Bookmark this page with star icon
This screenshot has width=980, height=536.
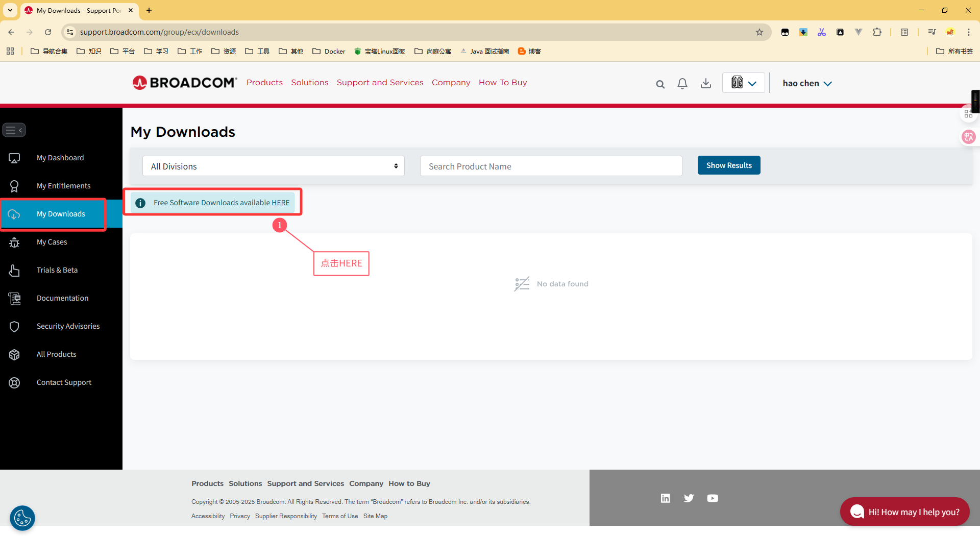pos(759,32)
